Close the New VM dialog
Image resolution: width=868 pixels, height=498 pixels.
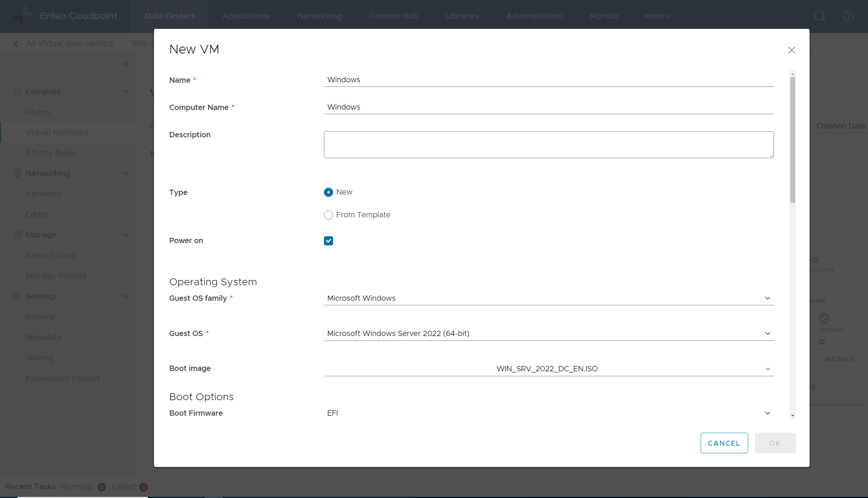[791, 50]
